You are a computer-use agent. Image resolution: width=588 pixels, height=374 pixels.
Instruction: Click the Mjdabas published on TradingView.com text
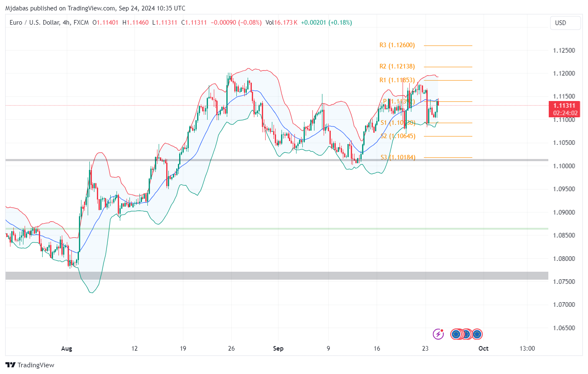95,8
